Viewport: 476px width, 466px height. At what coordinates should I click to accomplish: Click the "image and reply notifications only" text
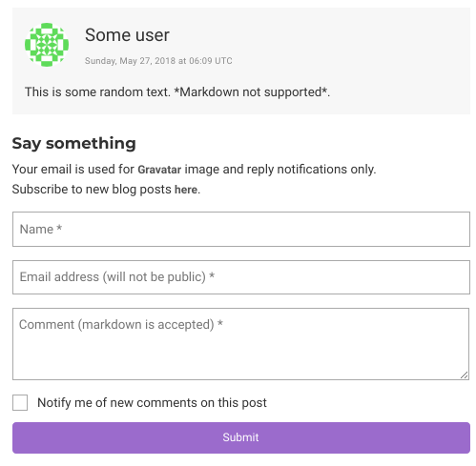point(280,170)
